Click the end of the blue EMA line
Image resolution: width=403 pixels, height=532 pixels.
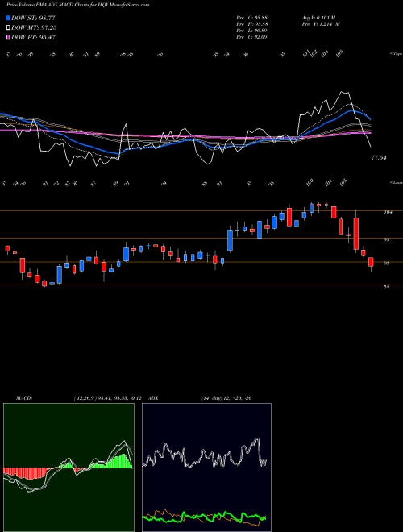(x=371, y=119)
